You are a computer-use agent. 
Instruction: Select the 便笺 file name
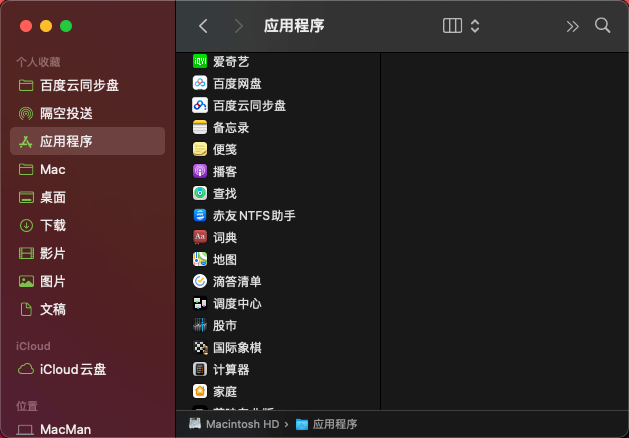225,150
